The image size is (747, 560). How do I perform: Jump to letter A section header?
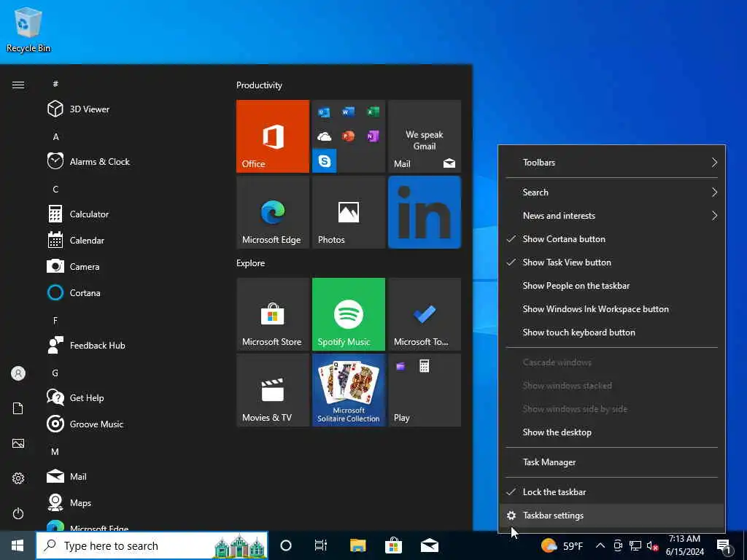tap(55, 136)
